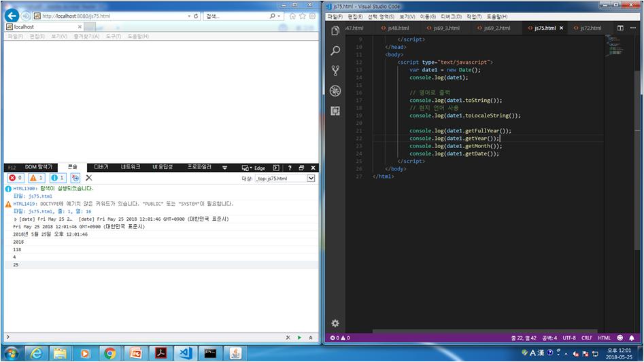Image resolution: width=644 pixels, height=362 pixels.
Task: Switch to the 디버거 tab
Action: click(101, 167)
